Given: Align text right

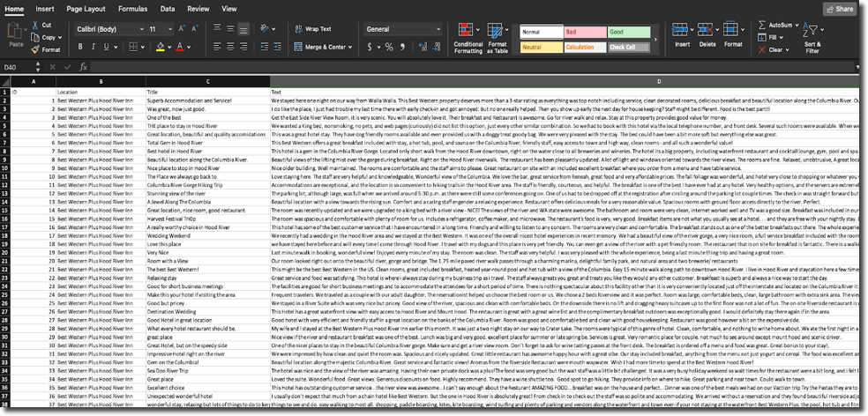Looking at the screenshot, I should [243, 47].
